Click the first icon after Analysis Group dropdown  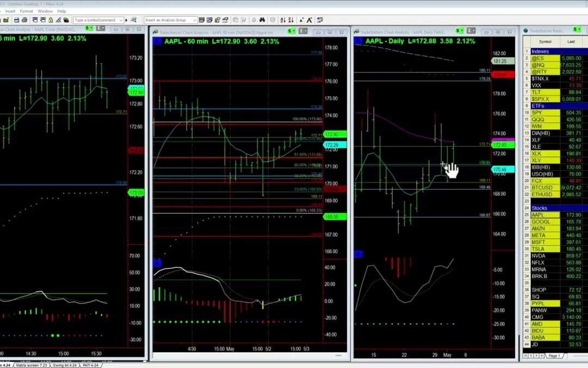pos(202,20)
